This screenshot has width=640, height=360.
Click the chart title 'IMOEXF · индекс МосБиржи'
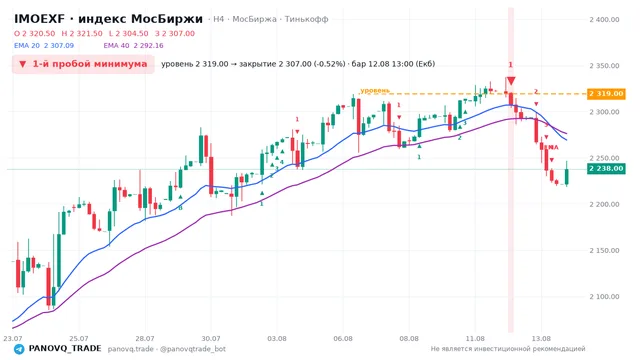108,19
